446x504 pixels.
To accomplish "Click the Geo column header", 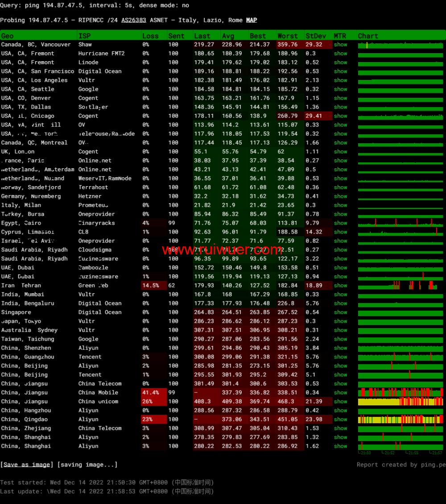I will point(8,36).
